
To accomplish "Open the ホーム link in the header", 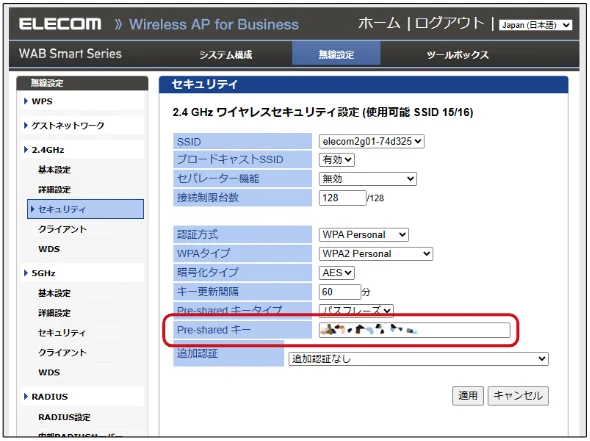I will (x=379, y=24).
